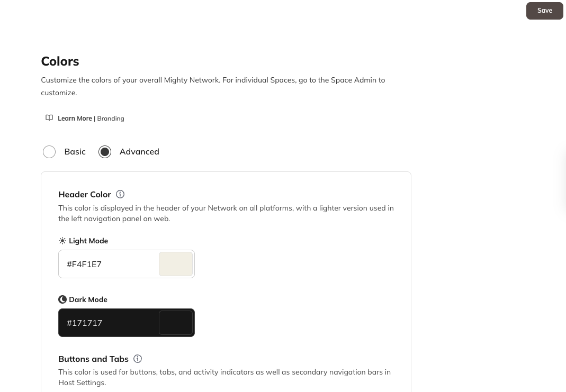Open the Dark Mode color swatch picker
The image size is (566, 392).
(176, 323)
